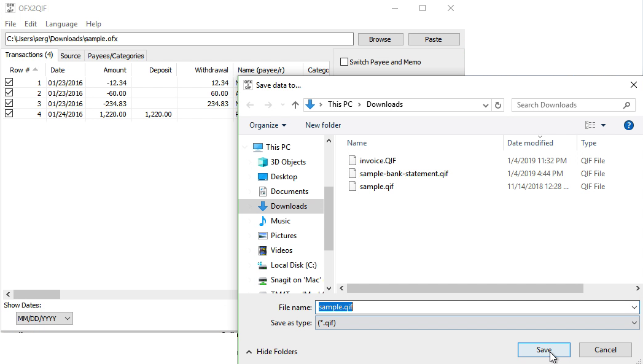The height and width of the screenshot is (364, 643).
Task: Open the Language menu
Action: coord(61,24)
